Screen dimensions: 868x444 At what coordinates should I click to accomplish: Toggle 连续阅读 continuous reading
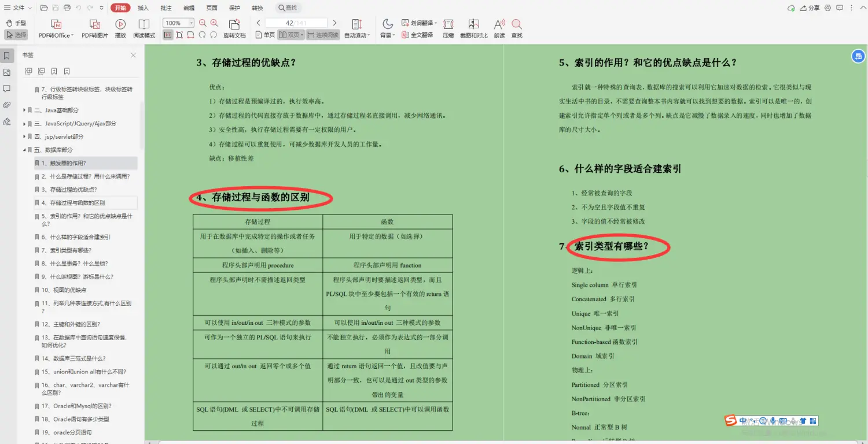point(322,35)
